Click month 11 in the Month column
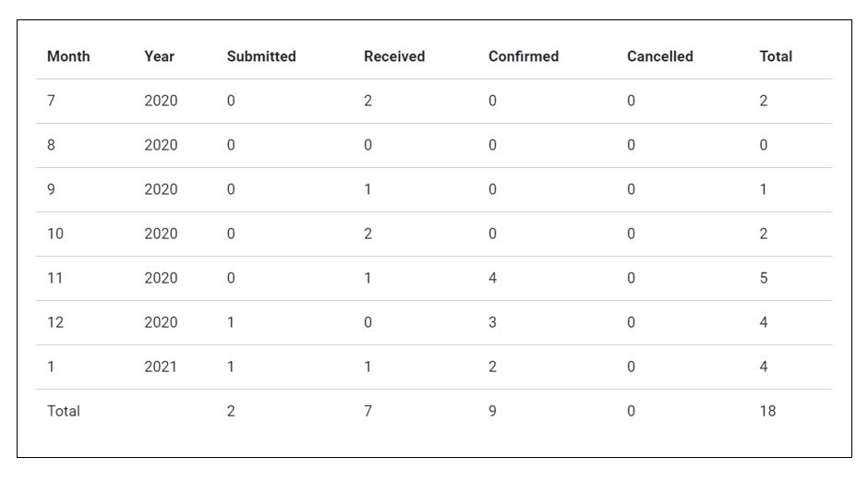Image resolution: width=868 pixels, height=482 pixels. 55,278
